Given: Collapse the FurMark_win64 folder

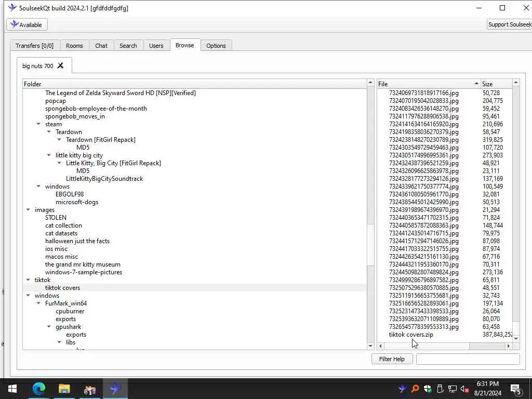Looking at the screenshot, I should pos(38,303).
